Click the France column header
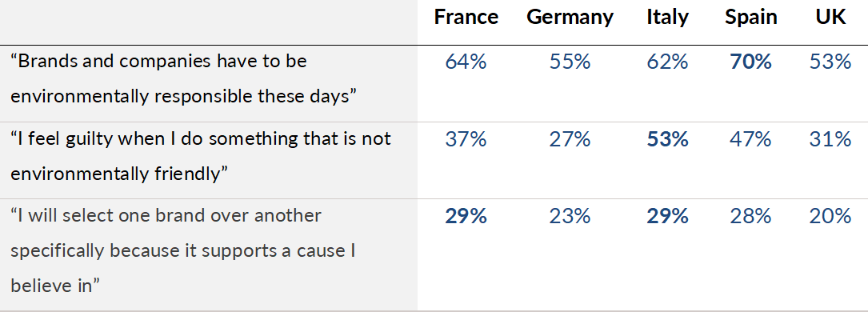 click(466, 17)
